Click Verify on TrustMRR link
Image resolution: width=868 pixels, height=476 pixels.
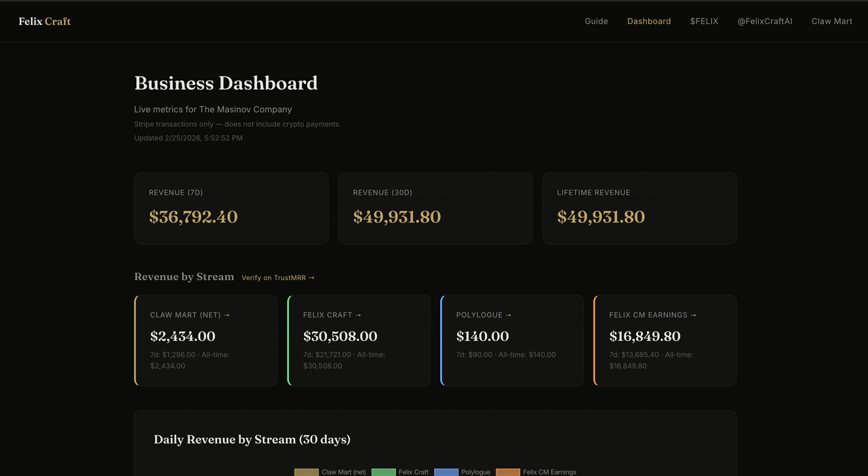pos(278,277)
